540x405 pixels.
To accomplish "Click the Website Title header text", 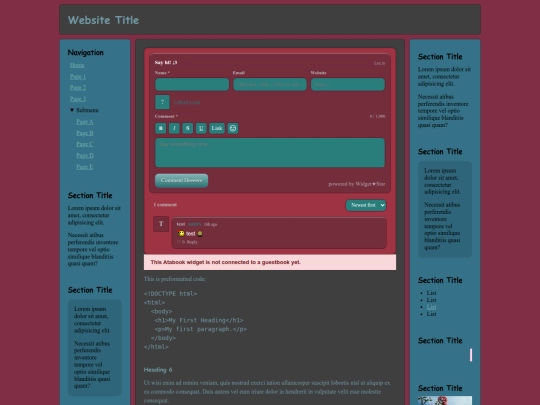I will tap(103, 20).
